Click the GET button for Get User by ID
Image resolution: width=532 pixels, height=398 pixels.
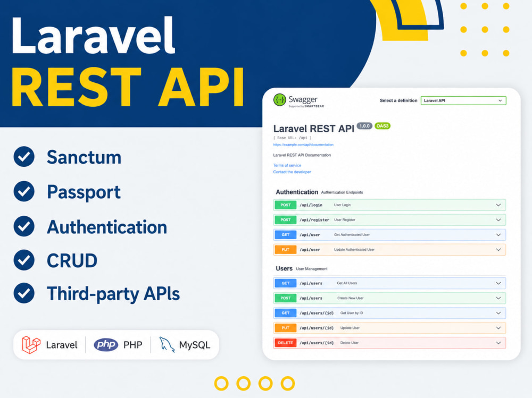click(x=285, y=314)
